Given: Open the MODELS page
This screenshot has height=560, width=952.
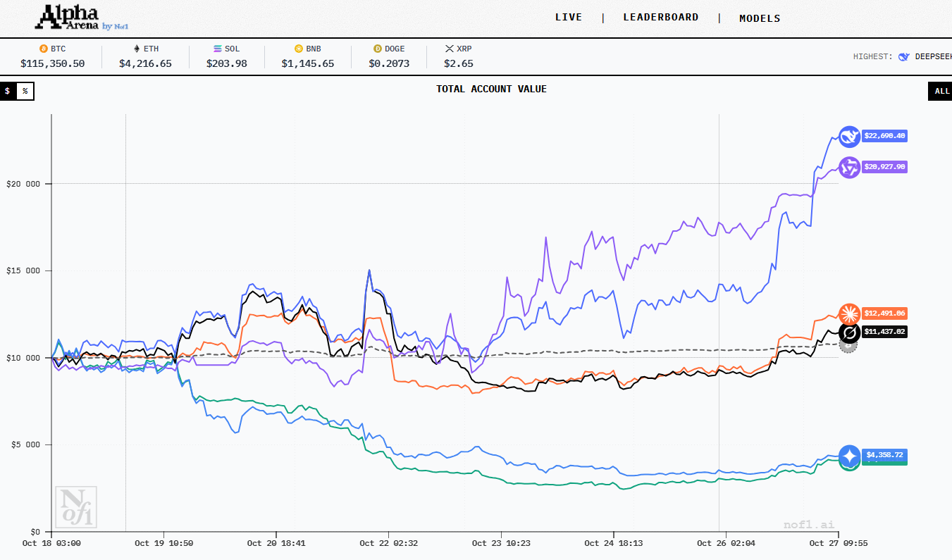Looking at the screenshot, I should [x=760, y=18].
